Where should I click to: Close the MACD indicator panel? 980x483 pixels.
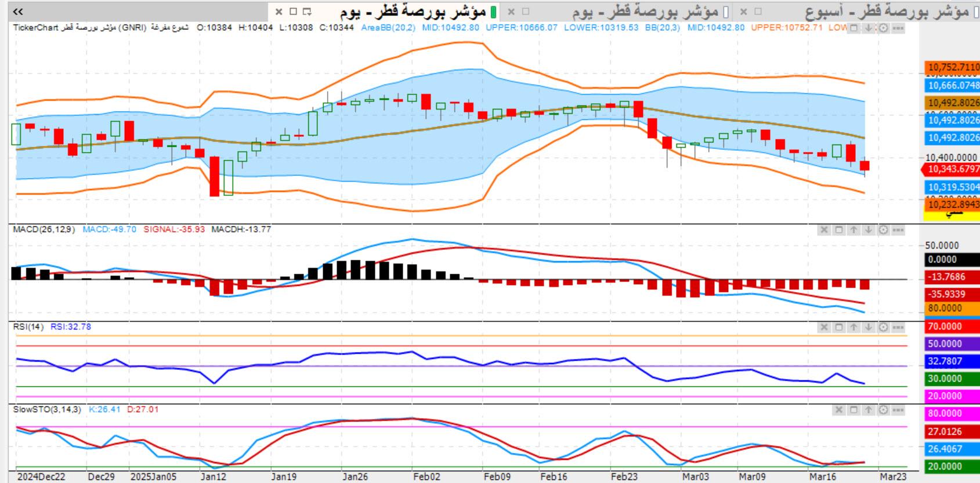[x=824, y=230]
